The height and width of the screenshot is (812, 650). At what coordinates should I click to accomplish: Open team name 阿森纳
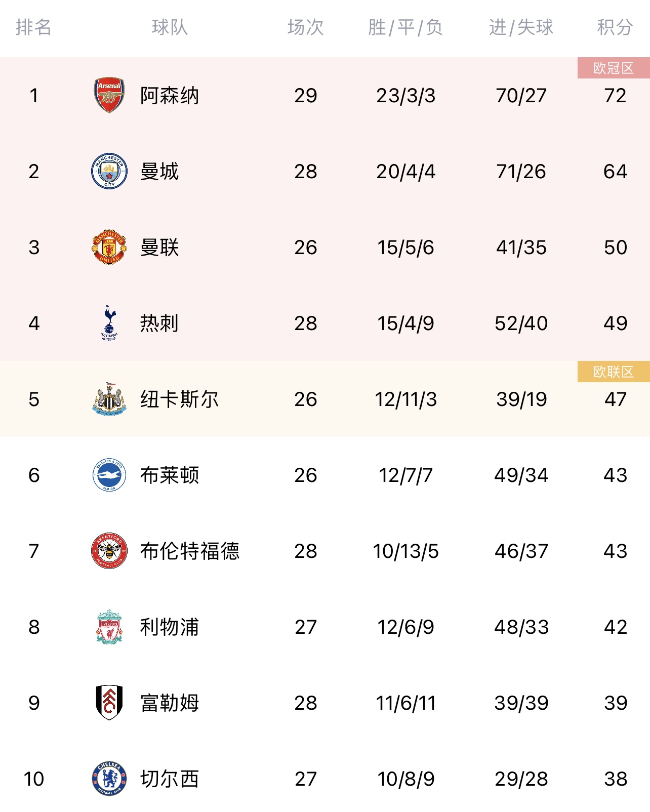point(170,96)
